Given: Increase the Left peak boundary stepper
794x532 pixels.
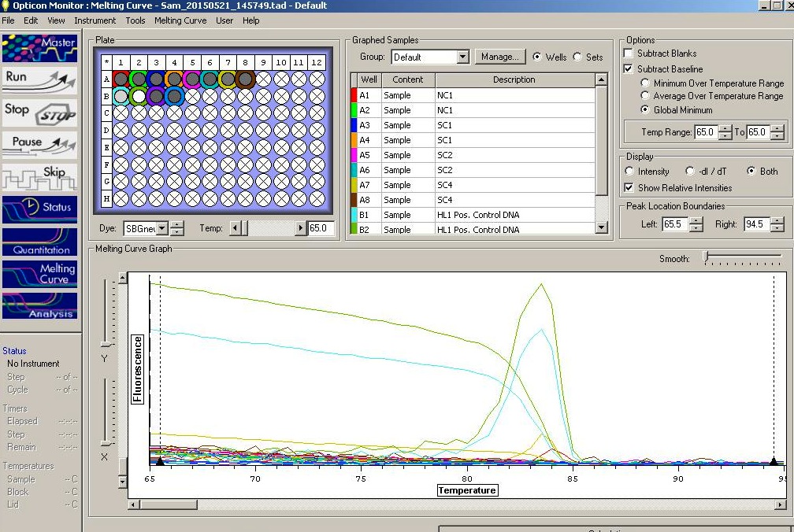Looking at the screenshot, I should coord(696,221).
